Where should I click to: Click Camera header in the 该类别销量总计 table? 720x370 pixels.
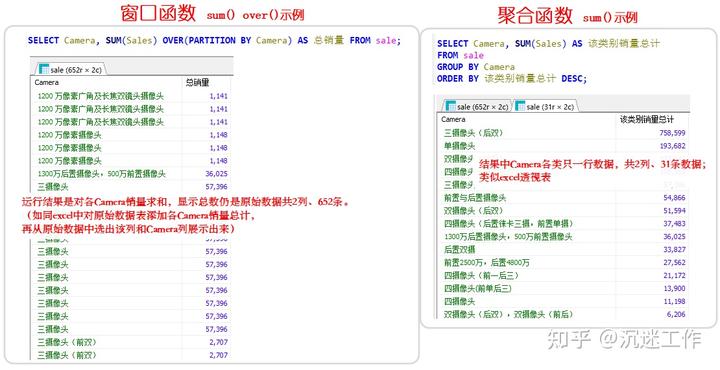click(453, 119)
